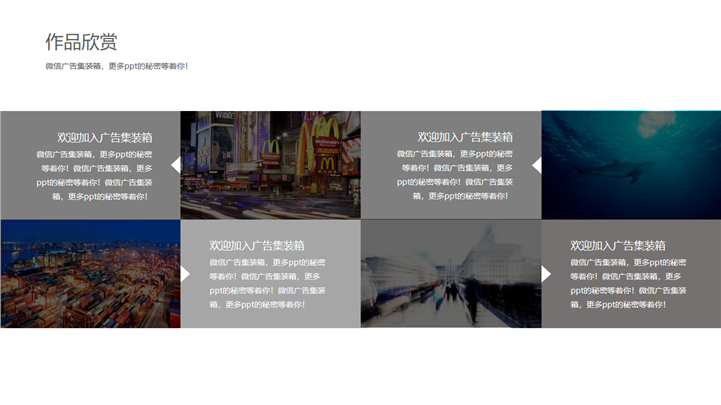The height and width of the screenshot is (405, 721).
Task: Click the yellow McDonald's arches sign in the street photo
Action: click(x=326, y=131)
